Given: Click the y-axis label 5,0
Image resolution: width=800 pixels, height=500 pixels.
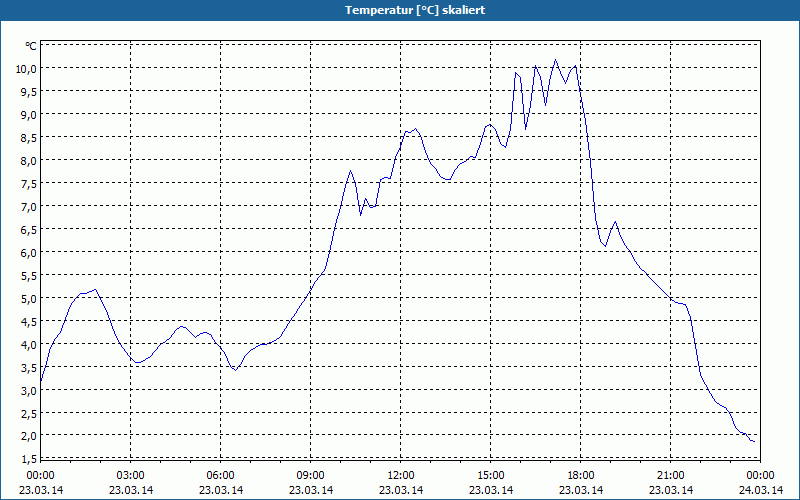Looking at the screenshot, I should [x=29, y=298].
